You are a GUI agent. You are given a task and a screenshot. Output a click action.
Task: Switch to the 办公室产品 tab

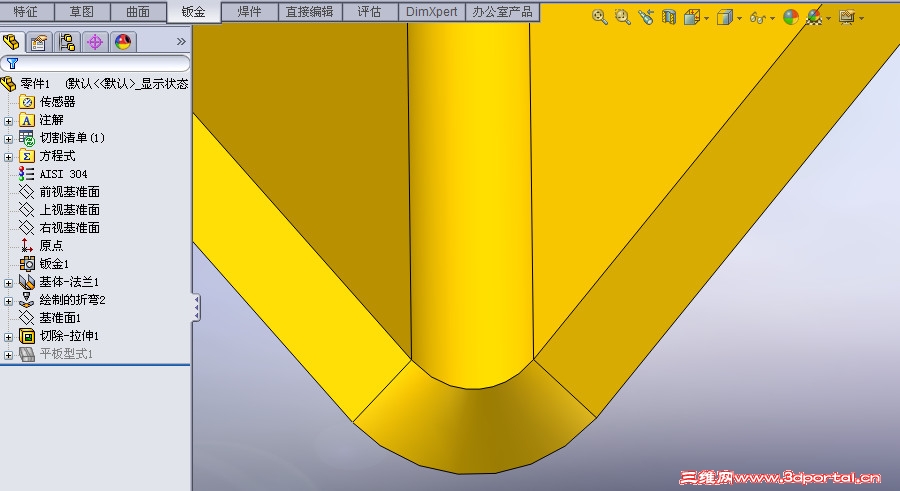pyautogui.click(x=502, y=11)
